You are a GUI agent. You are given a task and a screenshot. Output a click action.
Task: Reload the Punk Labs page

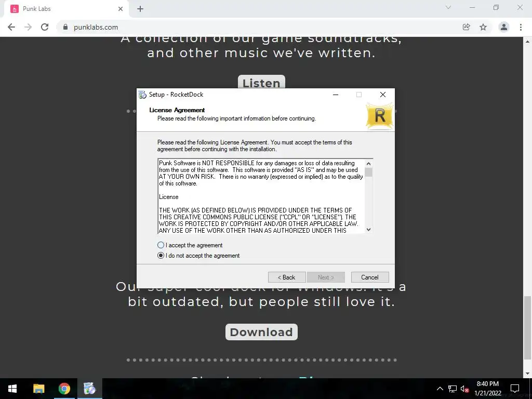45,27
